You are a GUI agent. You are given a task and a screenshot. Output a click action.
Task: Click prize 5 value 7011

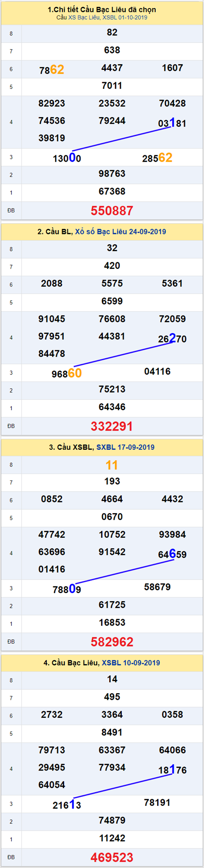(x=112, y=86)
